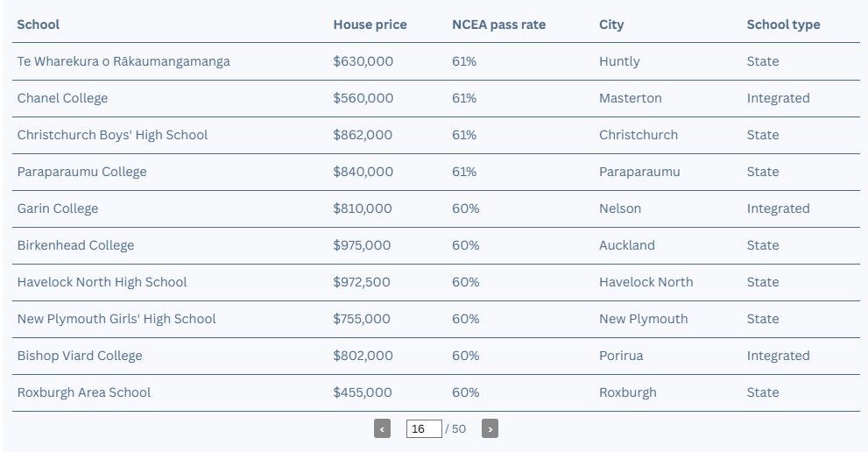Select the Roxburgh Area School row
This screenshot has height=452, width=868.
coord(436,392)
